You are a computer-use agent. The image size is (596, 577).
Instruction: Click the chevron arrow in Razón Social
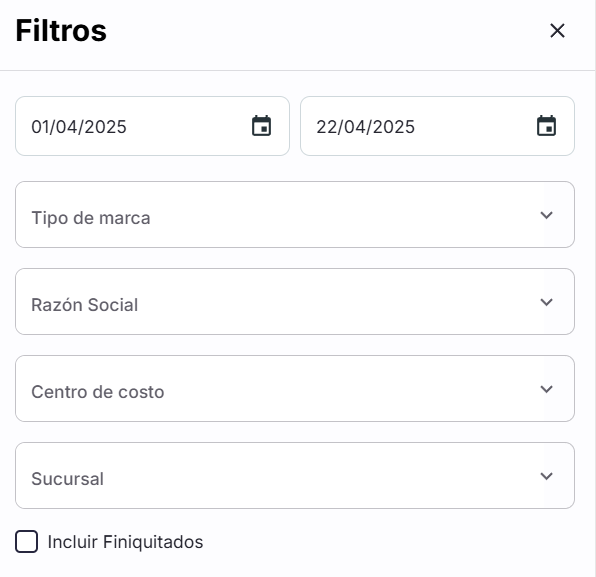coord(546,302)
